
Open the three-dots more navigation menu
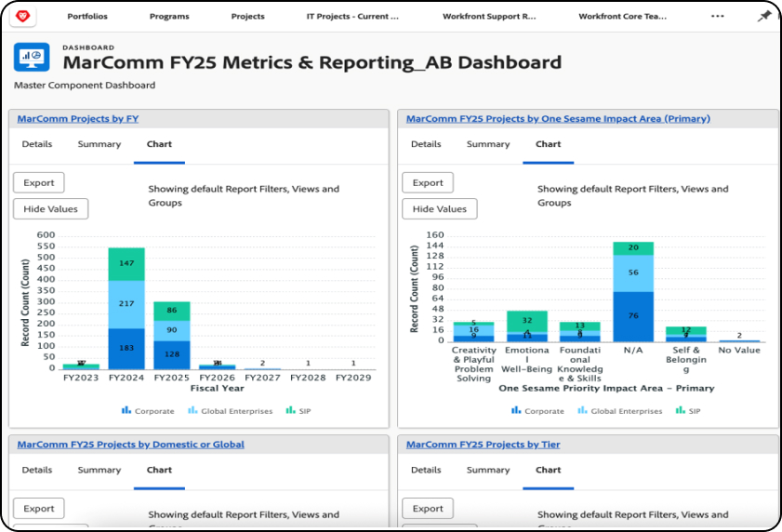click(x=717, y=17)
